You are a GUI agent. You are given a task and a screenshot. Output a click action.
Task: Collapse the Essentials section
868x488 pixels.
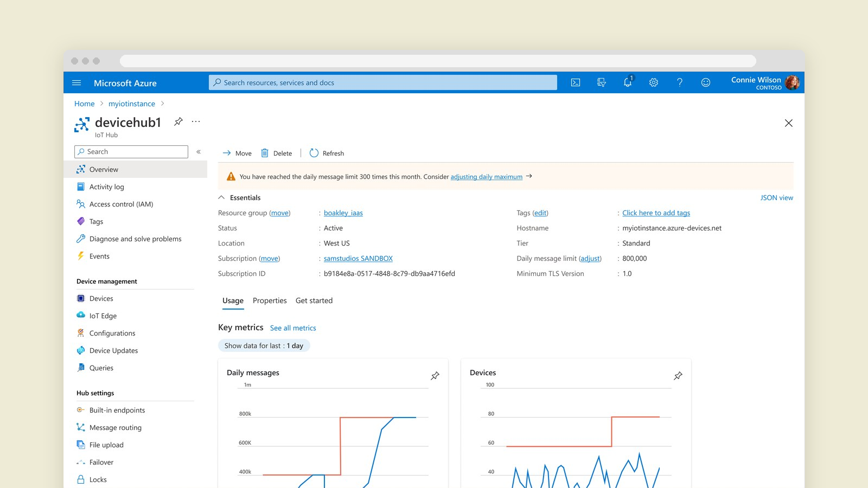point(221,197)
